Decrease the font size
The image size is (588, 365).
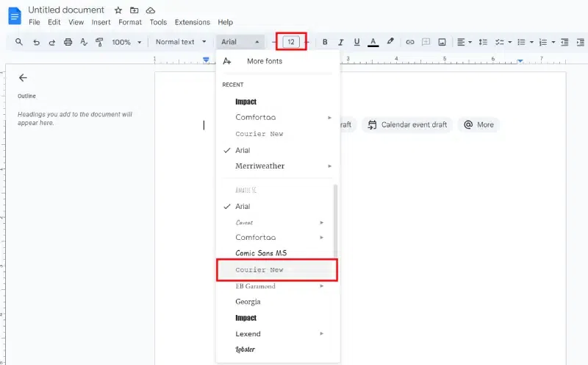274,42
